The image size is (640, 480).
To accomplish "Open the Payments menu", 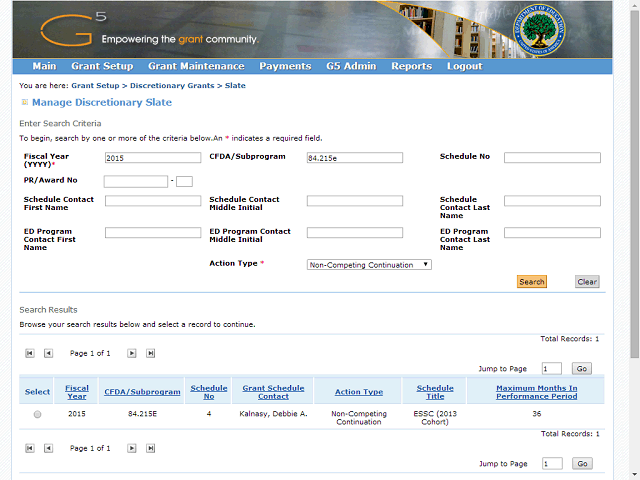I will [x=285, y=66].
